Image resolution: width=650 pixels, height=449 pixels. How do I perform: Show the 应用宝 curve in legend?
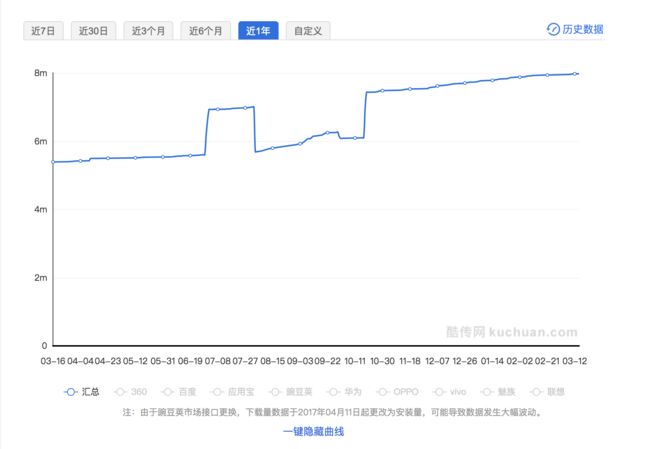click(233, 392)
